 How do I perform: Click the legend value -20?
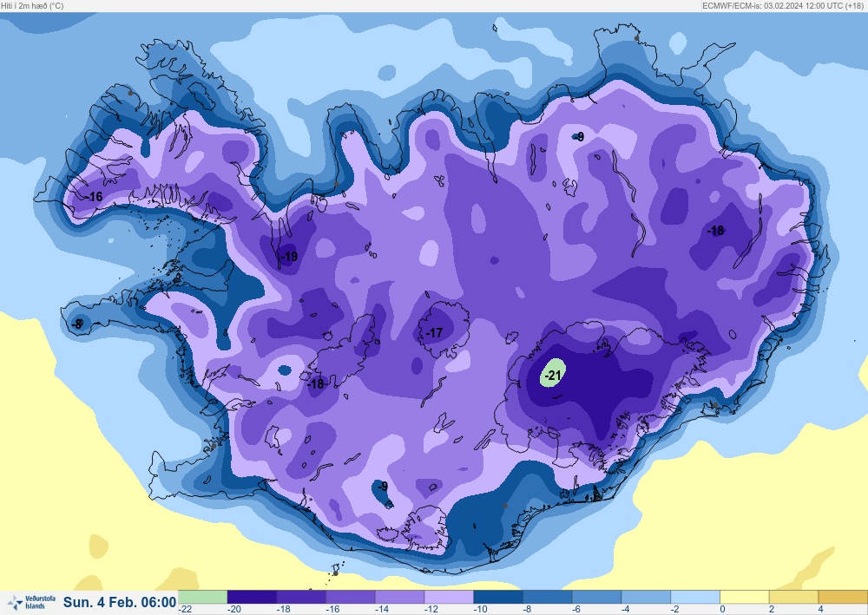click(234, 610)
